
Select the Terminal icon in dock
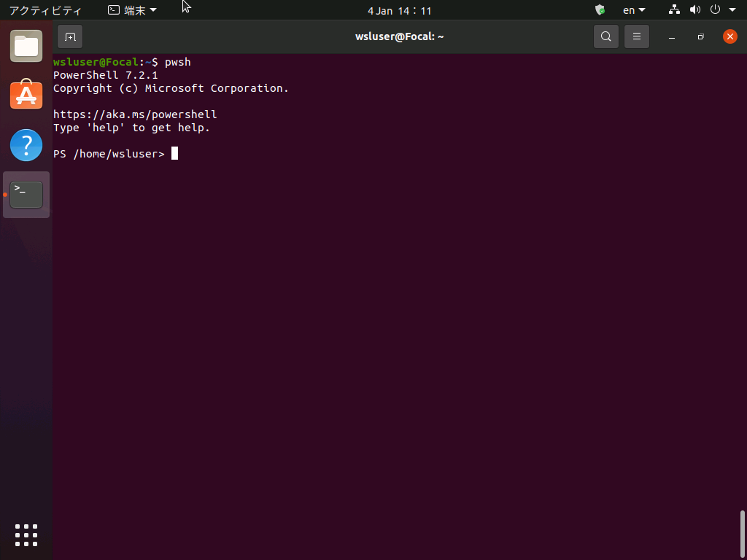click(26, 194)
